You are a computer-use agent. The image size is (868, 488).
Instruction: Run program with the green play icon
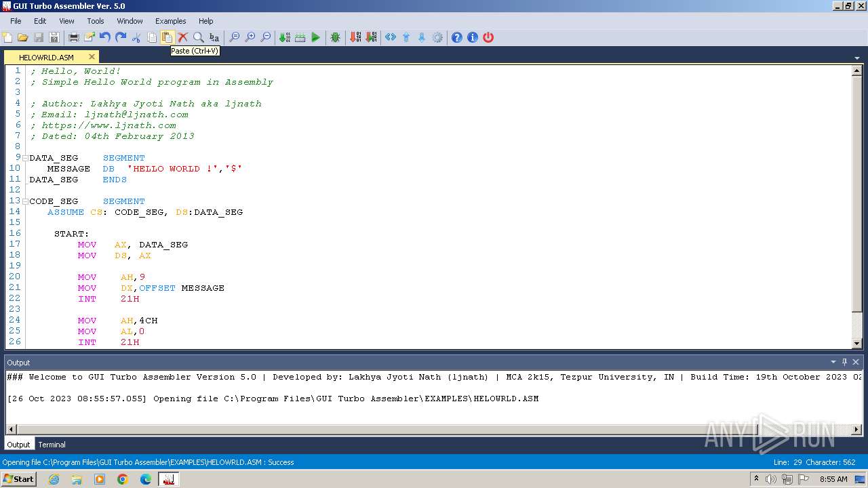(x=315, y=37)
